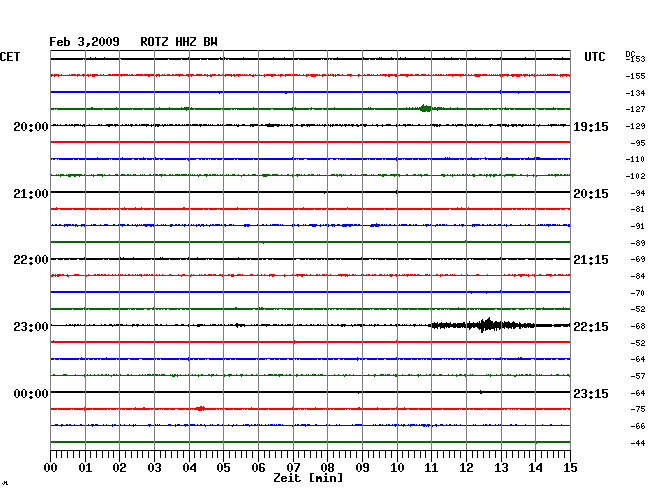Click the '20:15' UTC time label

pyautogui.click(x=591, y=194)
